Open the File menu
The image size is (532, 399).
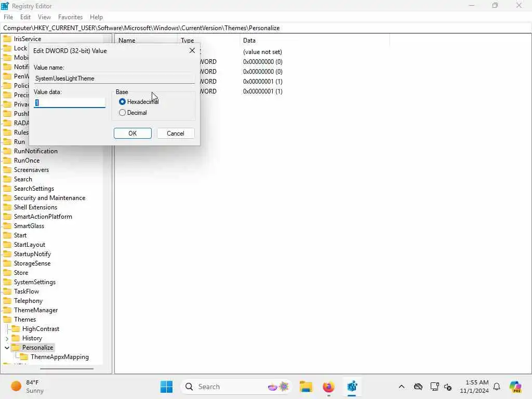click(x=8, y=17)
